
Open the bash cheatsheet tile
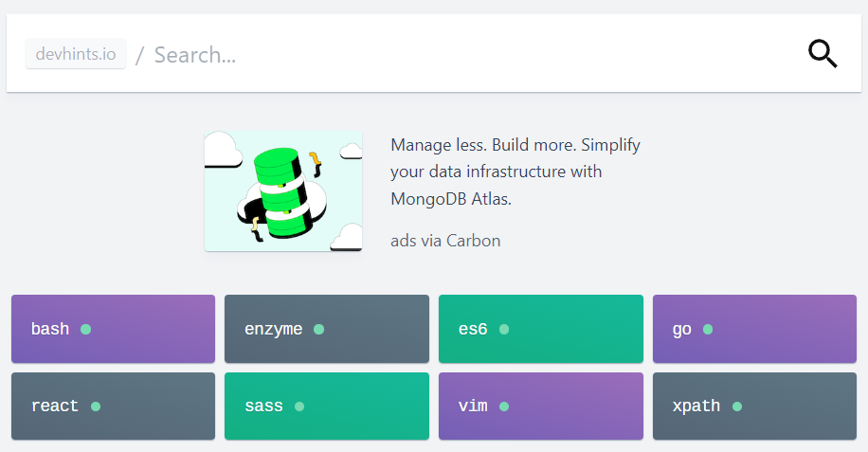coord(113,329)
